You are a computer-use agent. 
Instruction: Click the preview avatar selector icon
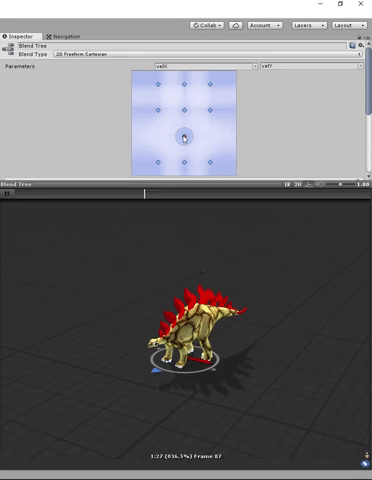point(367,455)
